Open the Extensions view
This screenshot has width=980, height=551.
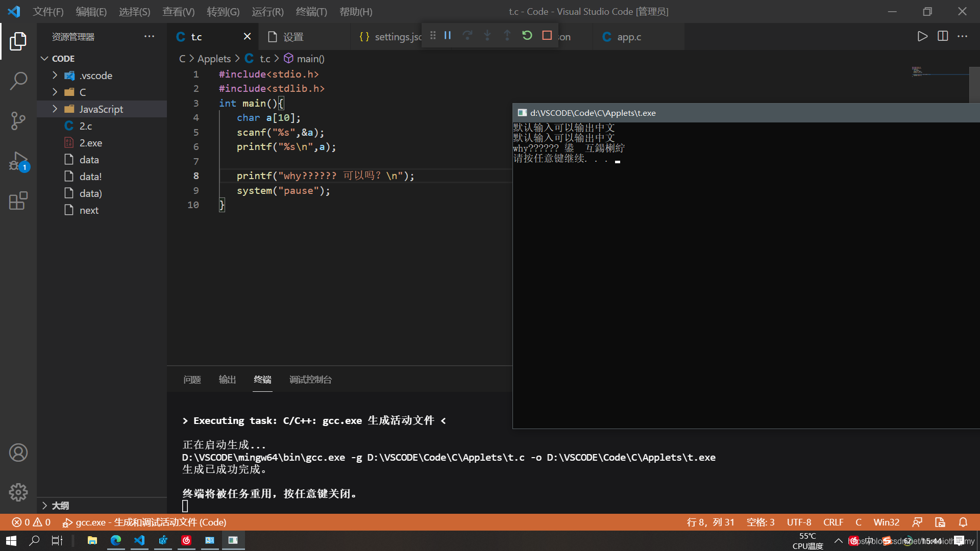(x=18, y=201)
